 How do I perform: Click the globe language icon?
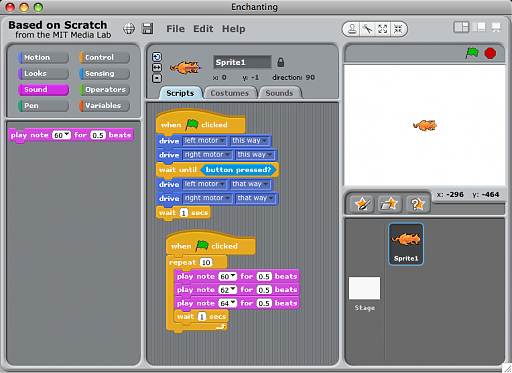tap(129, 29)
